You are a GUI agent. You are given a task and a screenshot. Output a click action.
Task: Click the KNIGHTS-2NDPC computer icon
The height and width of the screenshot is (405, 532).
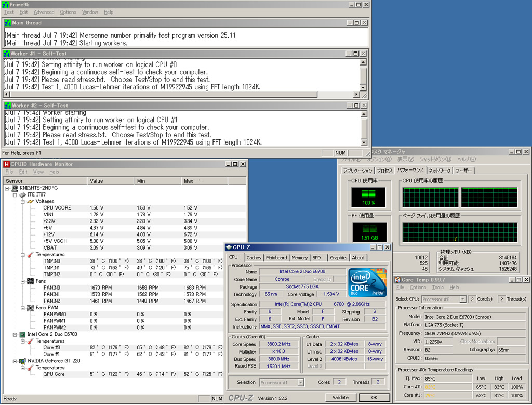click(x=15, y=188)
